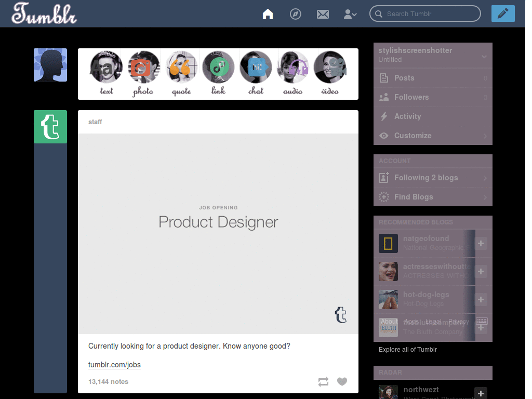This screenshot has height=399, width=532.
Task: Create a new chat post
Action: click(256, 73)
